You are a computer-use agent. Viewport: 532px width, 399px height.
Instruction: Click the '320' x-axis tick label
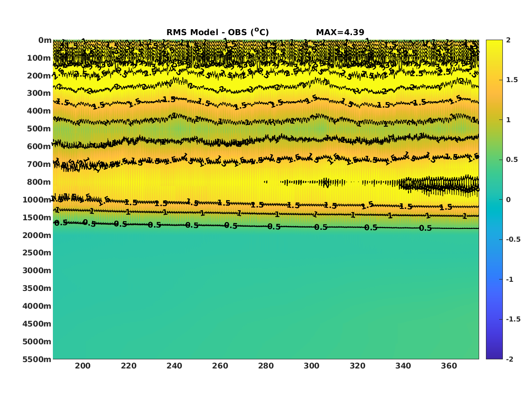tap(357, 366)
